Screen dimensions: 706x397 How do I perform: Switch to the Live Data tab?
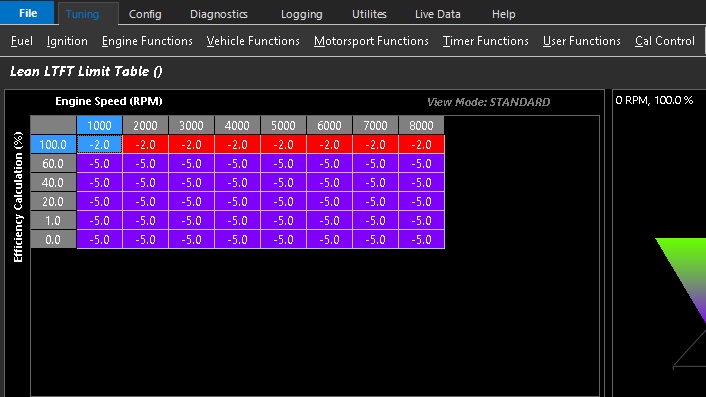437,14
